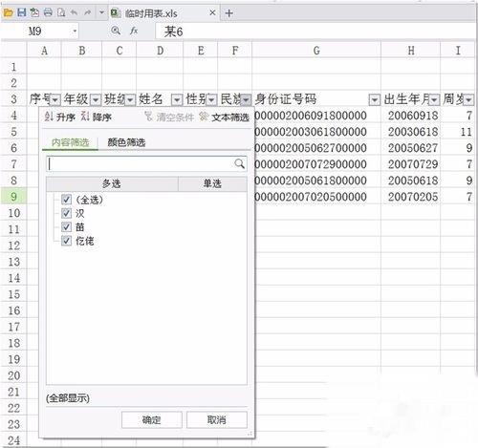
Task: Click the formula bar containing 某6
Action: tap(315, 32)
